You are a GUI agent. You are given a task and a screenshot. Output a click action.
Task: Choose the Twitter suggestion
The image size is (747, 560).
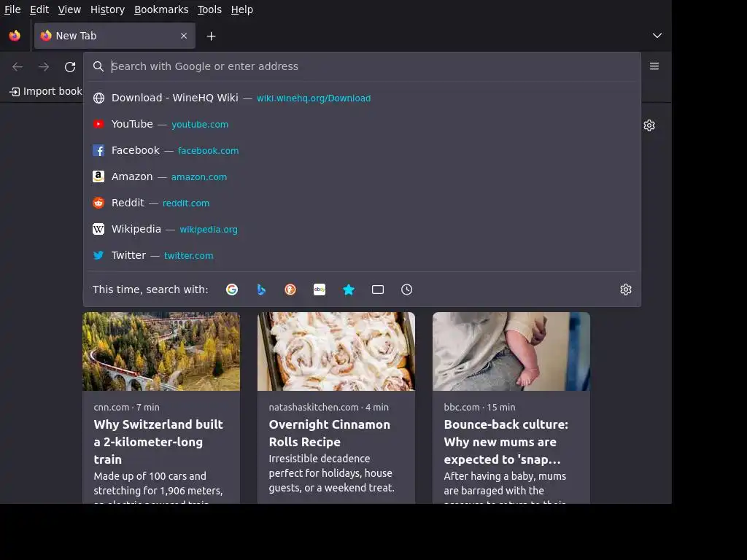(x=362, y=255)
